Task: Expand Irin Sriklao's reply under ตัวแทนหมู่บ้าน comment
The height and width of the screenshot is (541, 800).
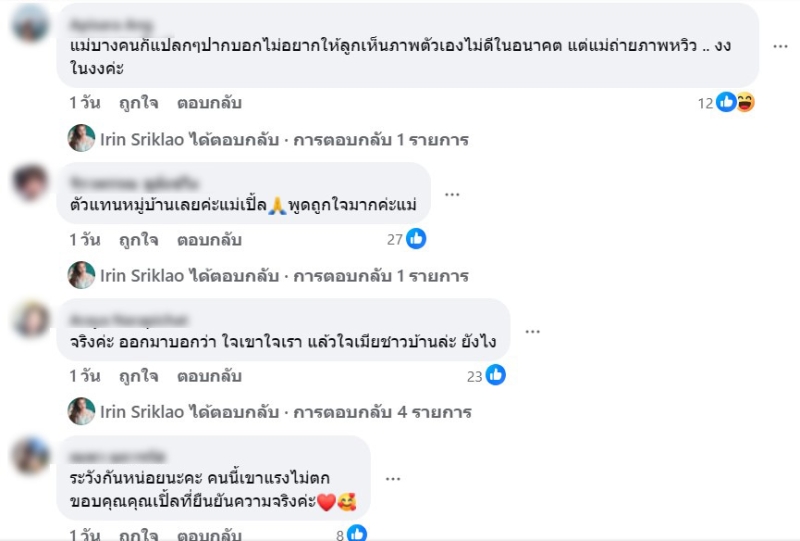Action: (x=284, y=276)
